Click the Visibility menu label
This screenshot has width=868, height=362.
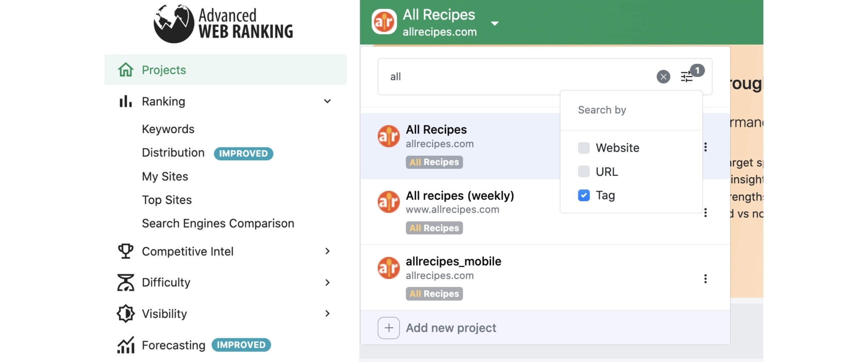click(164, 314)
